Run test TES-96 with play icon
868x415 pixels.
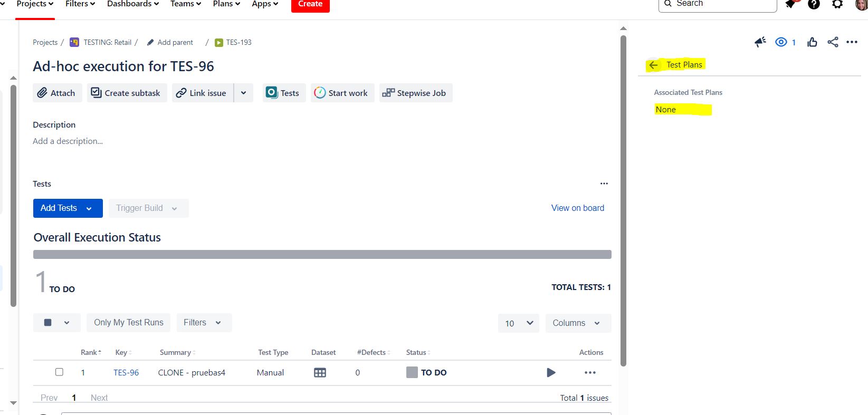pyautogui.click(x=551, y=372)
